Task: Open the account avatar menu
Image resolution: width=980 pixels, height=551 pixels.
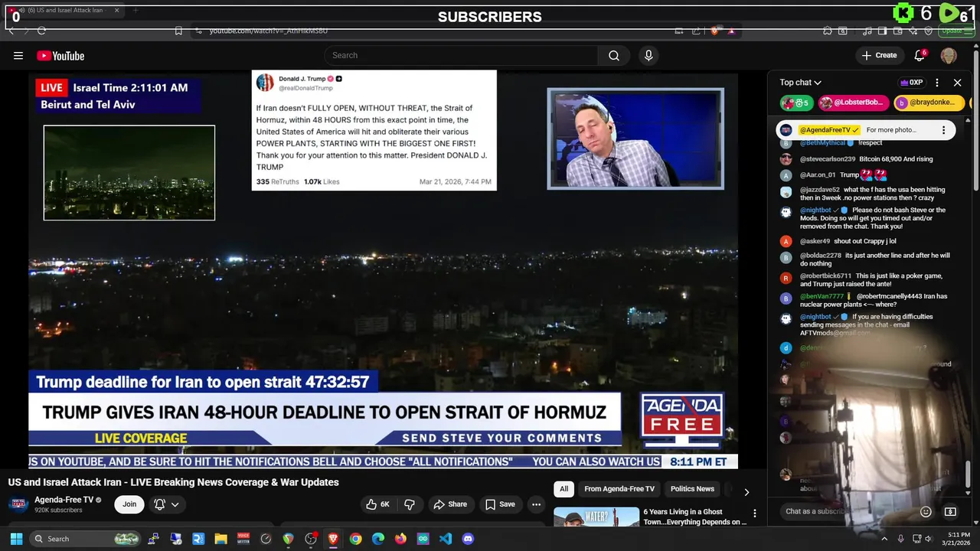Action: 949,55
